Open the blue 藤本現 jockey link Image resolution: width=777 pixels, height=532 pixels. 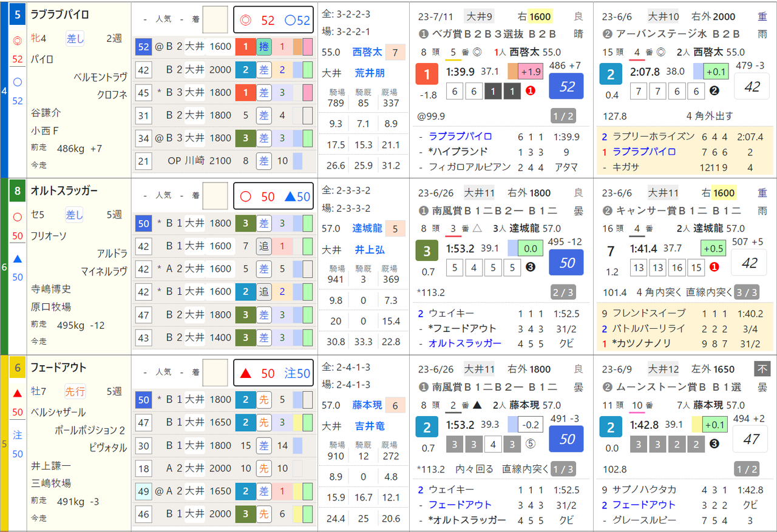[367, 405]
